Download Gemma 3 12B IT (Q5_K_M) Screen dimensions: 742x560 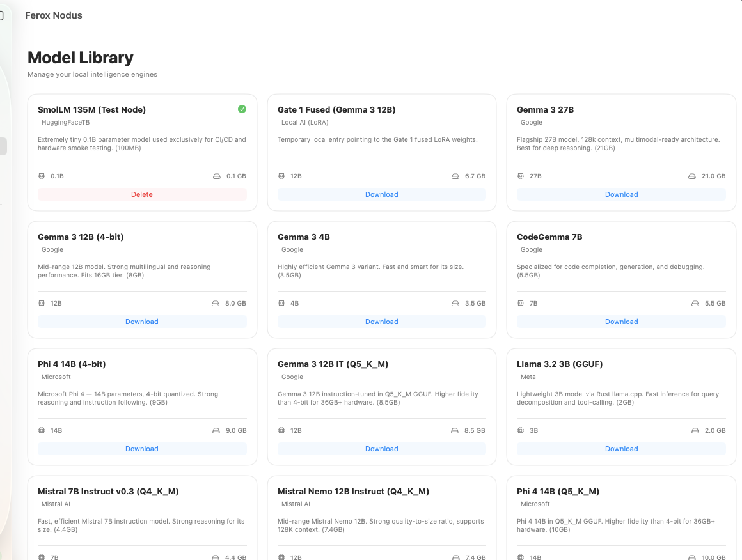coord(381,449)
